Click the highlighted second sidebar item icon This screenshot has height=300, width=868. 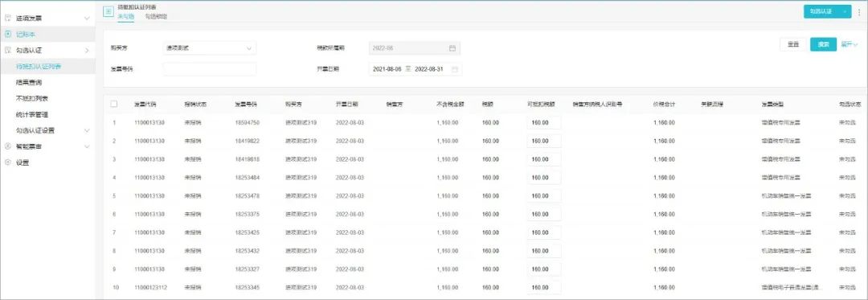point(8,35)
